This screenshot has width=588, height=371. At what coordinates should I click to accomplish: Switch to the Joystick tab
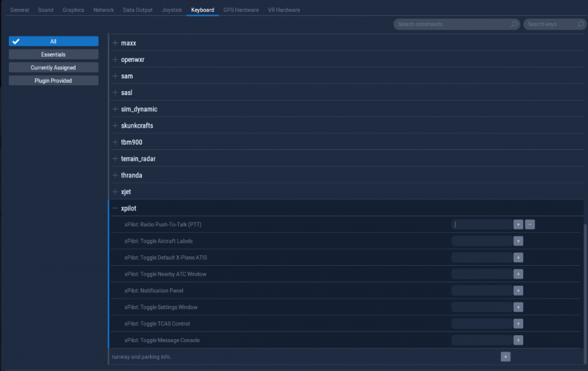172,10
